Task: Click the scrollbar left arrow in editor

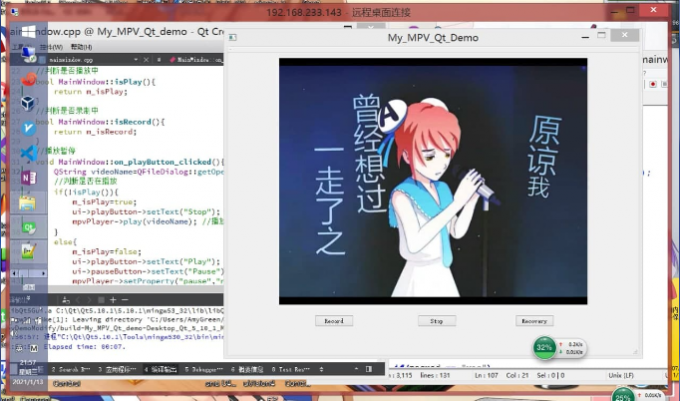Action: click(x=15, y=274)
